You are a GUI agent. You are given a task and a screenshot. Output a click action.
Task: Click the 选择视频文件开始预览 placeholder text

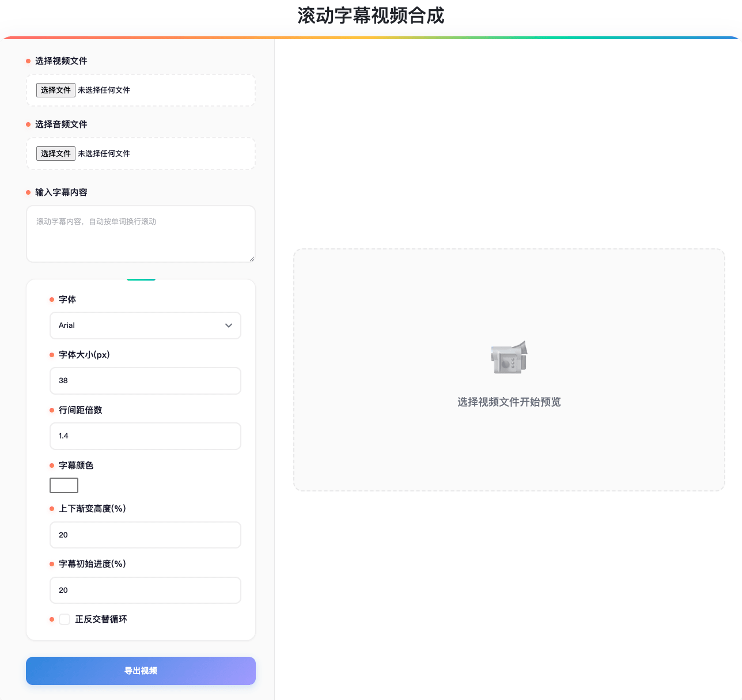(x=509, y=402)
